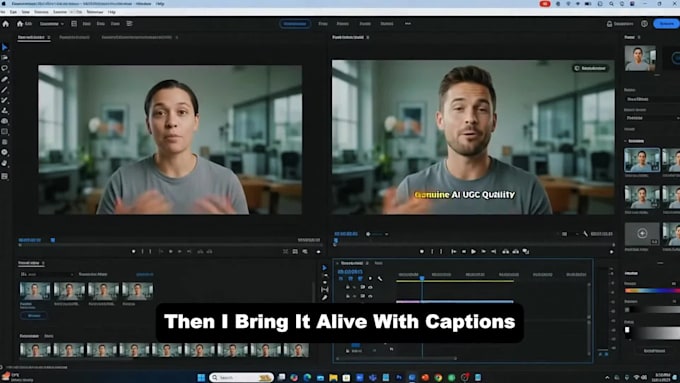Choose the diagonal Line tool in left-edge toolbar

[x=5, y=90]
